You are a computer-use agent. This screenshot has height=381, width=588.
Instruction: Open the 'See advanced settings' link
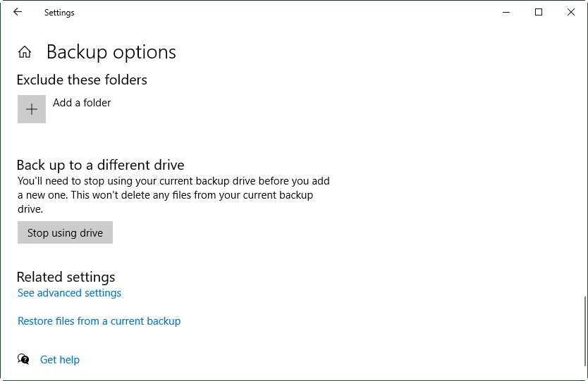[x=69, y=293]
